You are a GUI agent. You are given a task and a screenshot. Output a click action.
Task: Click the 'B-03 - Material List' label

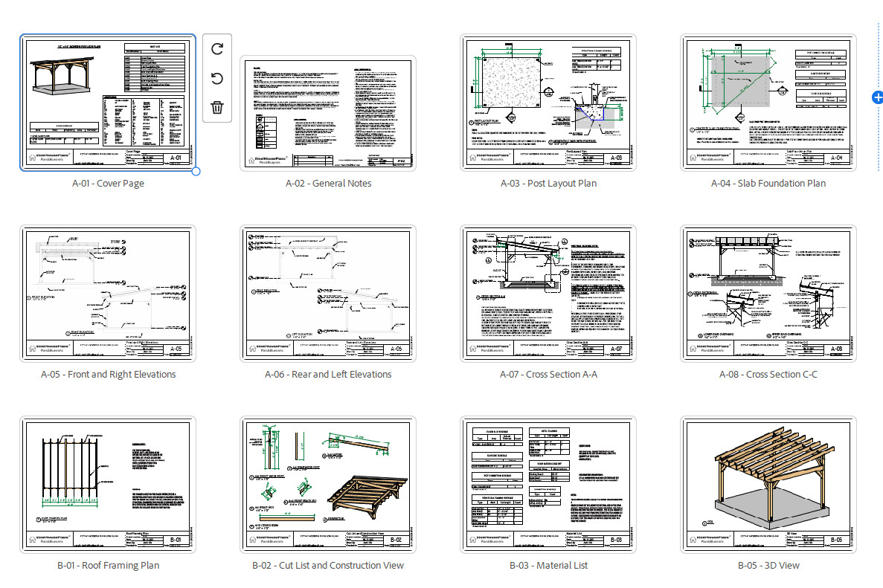548,566
